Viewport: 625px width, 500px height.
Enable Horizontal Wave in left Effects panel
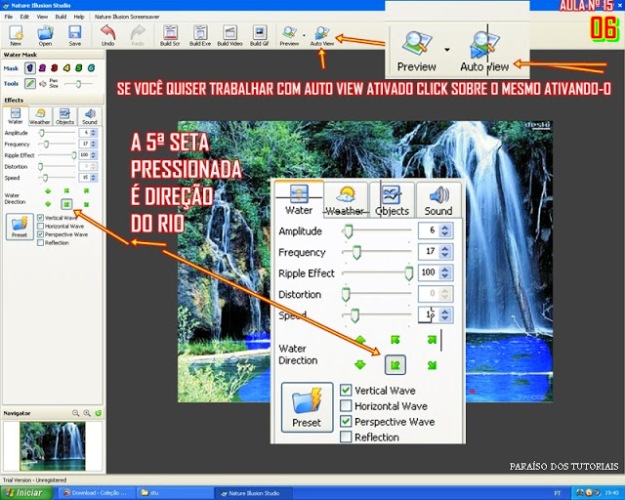[40, 226]
